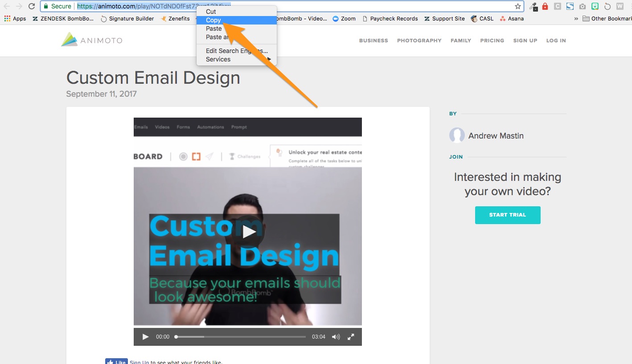Bookmark this page with the star icon
The width and height of the screenshot is (632, 364).
coord(517,6)
